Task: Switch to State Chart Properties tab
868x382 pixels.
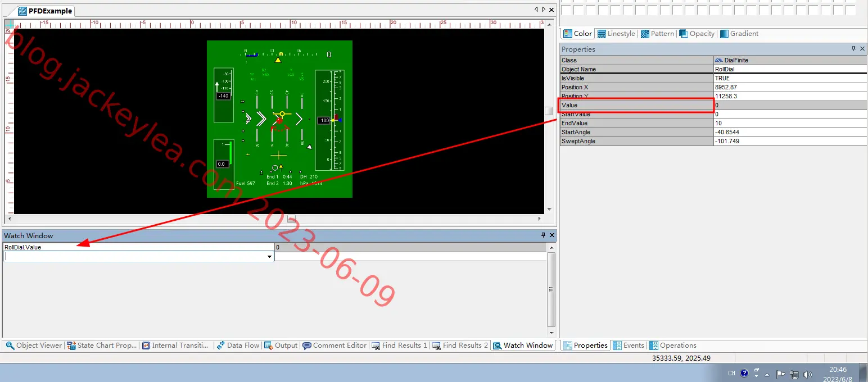Action: [102, 345]
